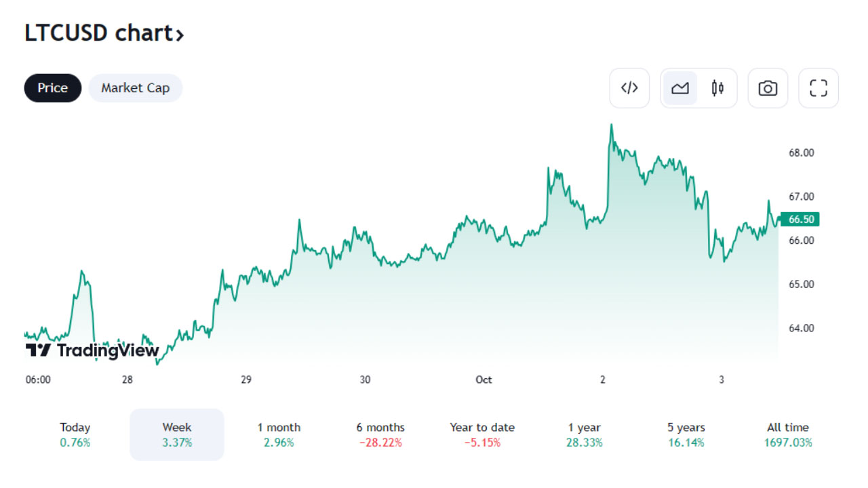
Task: Click the TradingView logo on chart
Action: pos(92,350)
